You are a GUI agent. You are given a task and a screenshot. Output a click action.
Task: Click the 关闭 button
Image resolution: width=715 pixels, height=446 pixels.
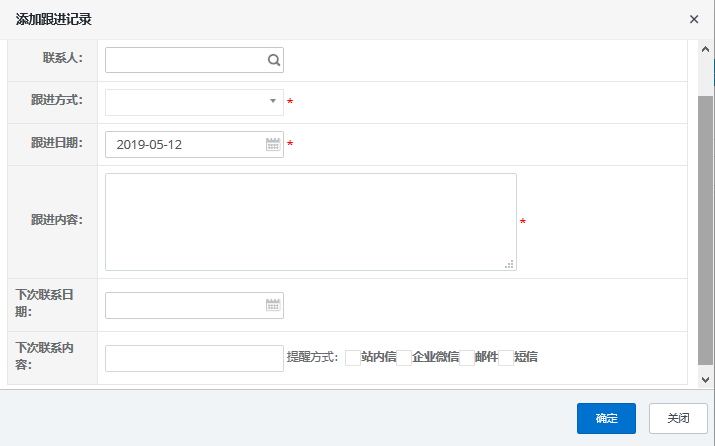[678, 418]
